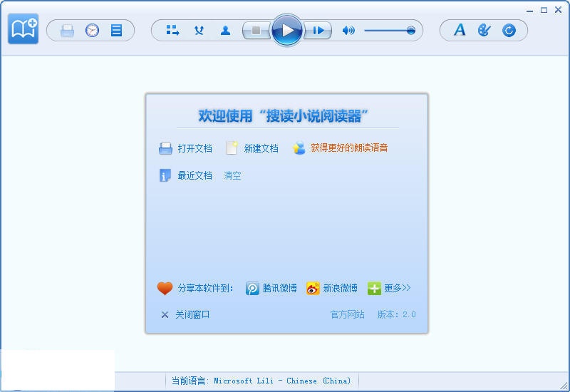
Task: Share to 腾讯微博
Action: pos(279,289)
